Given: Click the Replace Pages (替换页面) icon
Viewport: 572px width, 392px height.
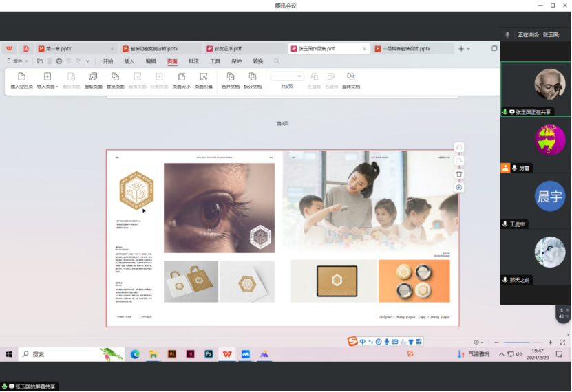Looking at the screenshot, I should (115, 77).
